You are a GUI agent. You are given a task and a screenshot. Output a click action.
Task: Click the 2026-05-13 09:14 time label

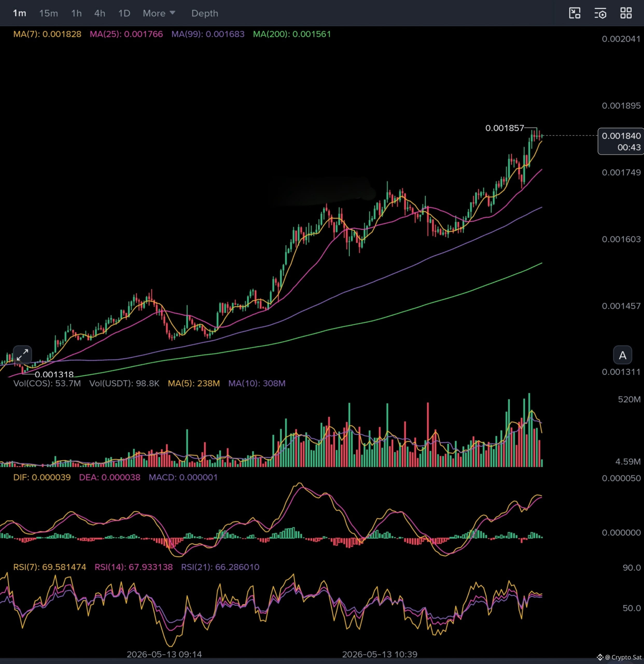[x=164, y=654]
